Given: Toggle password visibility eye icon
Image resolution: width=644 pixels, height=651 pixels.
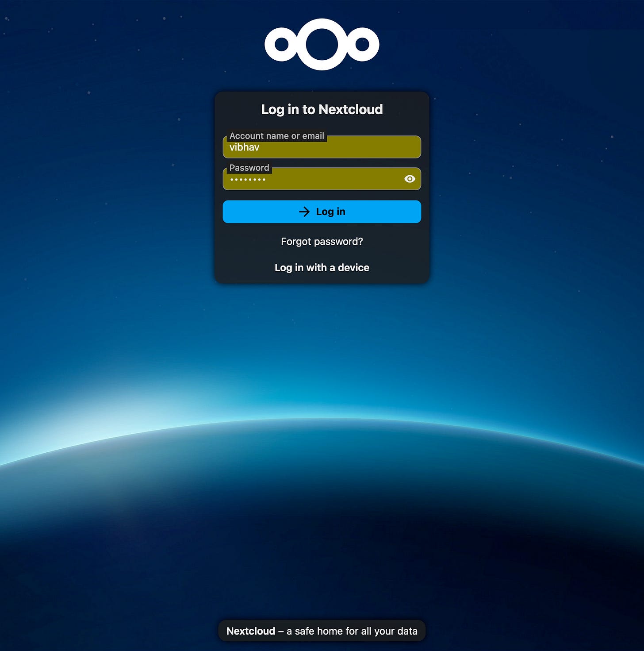Looking at the screenshot, I should point(410,179).
